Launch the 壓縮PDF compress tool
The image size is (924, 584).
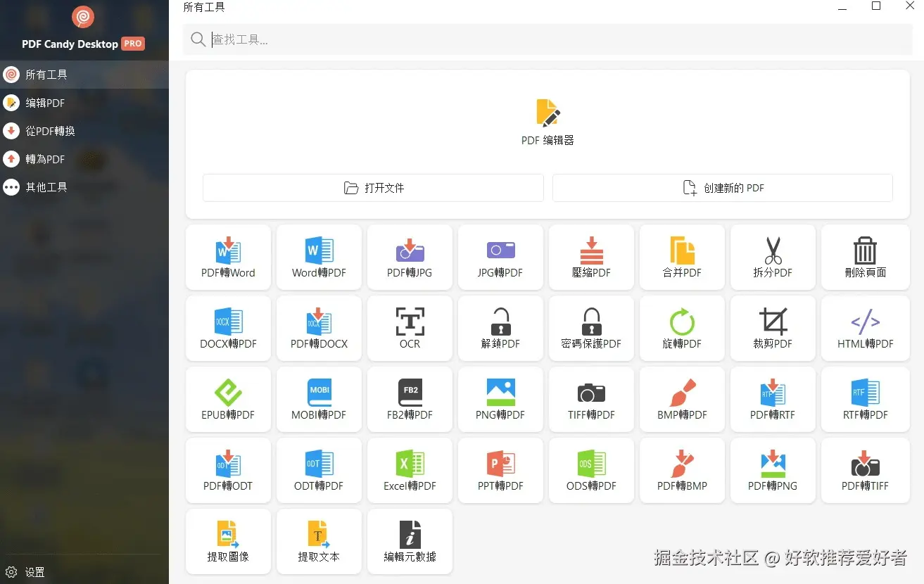591,257
